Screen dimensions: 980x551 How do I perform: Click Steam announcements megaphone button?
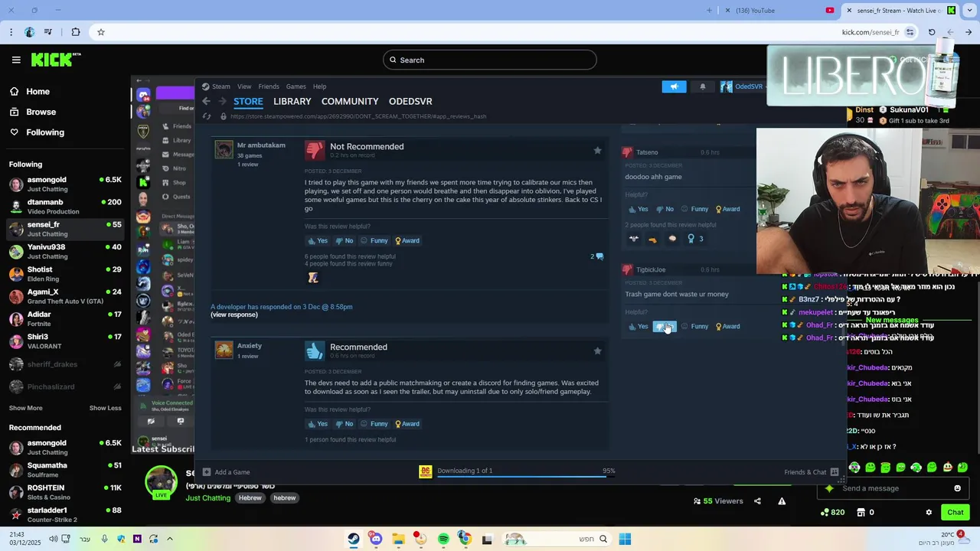coord(674,86)
